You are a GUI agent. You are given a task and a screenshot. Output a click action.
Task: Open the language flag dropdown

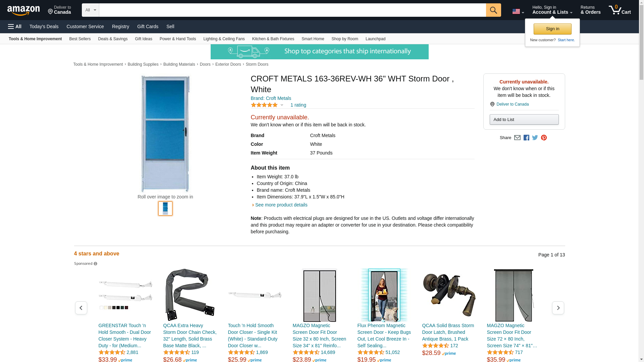click(518, 12)
